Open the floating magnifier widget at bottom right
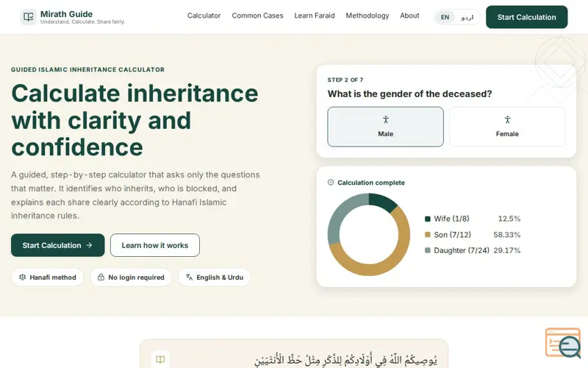Screen dimensions: 588x368 [x=563, y=343]
